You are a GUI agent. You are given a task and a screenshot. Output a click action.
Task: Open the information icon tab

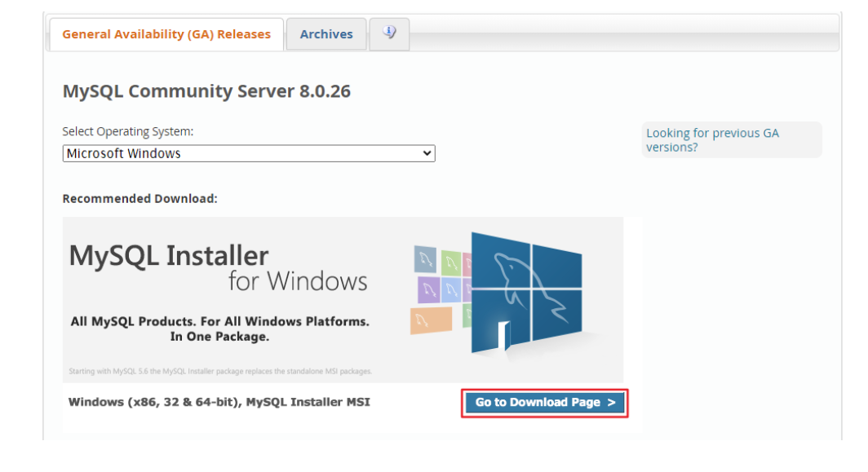(x=389, y=33)
